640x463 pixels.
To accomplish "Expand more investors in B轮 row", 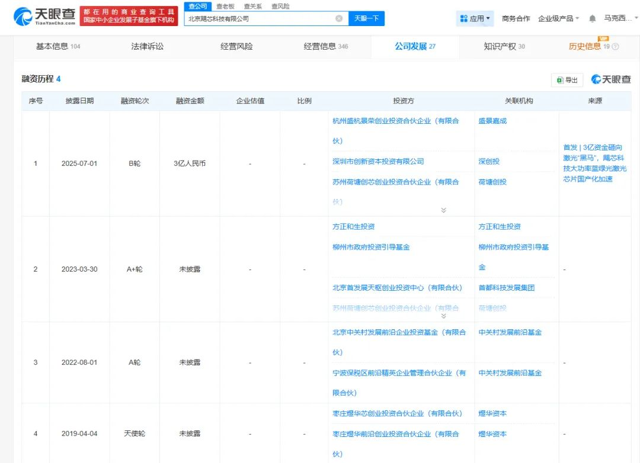I will pos(444,210).
